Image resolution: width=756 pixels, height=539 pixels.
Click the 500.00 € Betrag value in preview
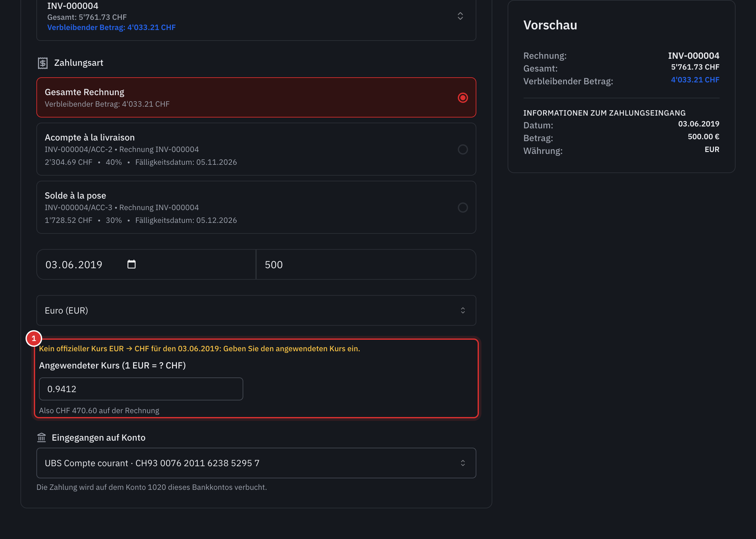click(704, 137)
